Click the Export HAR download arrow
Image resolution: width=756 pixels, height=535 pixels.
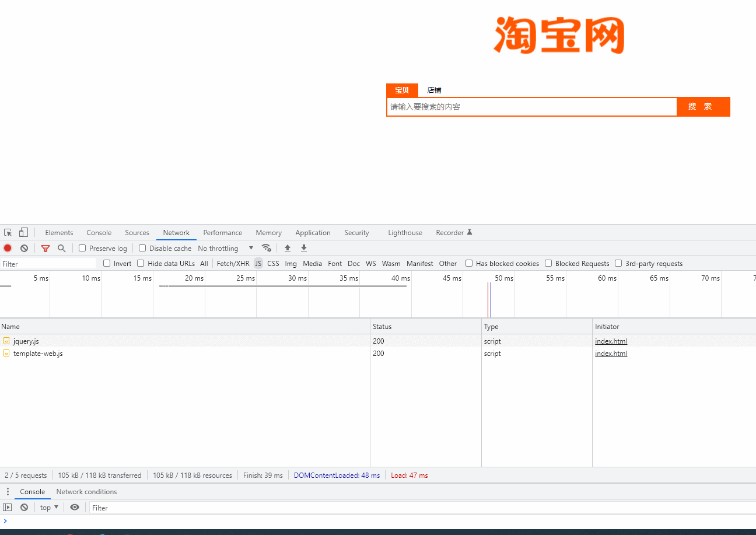coord(304,248)
